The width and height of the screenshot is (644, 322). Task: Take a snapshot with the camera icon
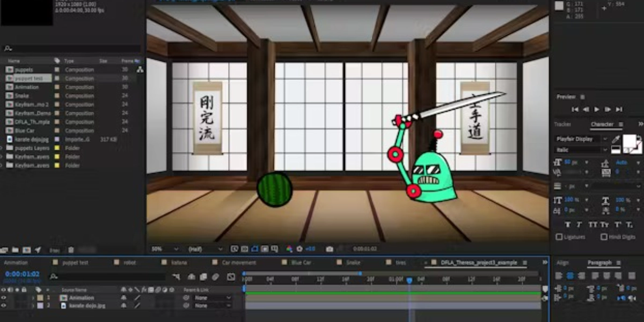(x=329, y=249)
